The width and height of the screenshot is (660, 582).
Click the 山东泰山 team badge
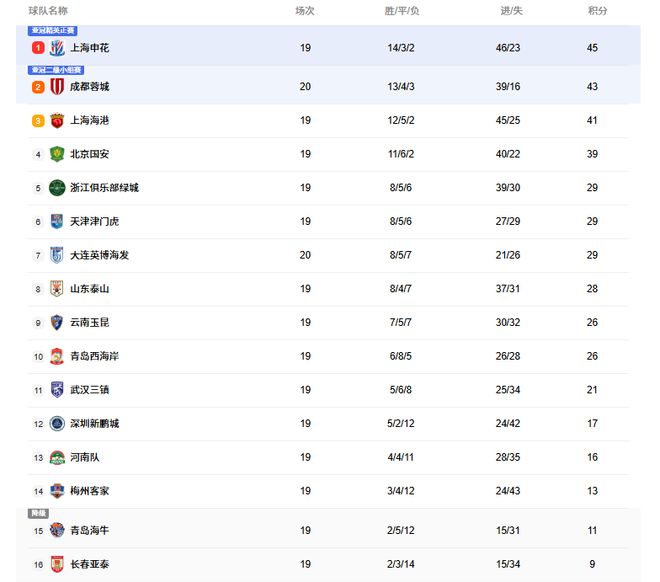coord(57,289)
